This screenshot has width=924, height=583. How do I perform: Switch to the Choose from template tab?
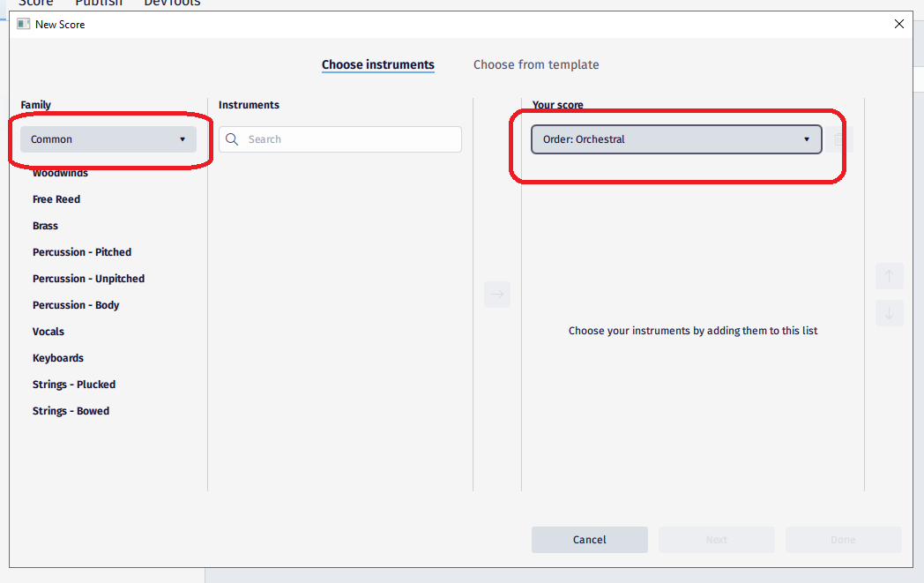[x=535, y=64]
